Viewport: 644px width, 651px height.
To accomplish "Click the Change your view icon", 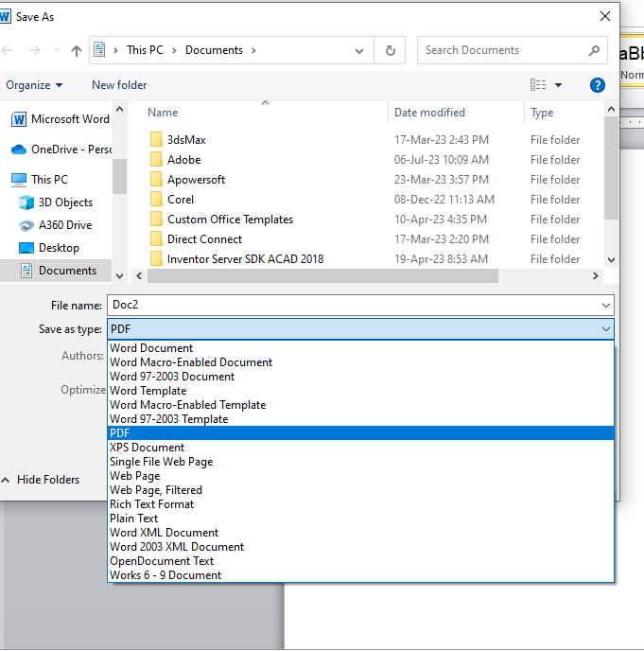I will (x=538, y=85).
